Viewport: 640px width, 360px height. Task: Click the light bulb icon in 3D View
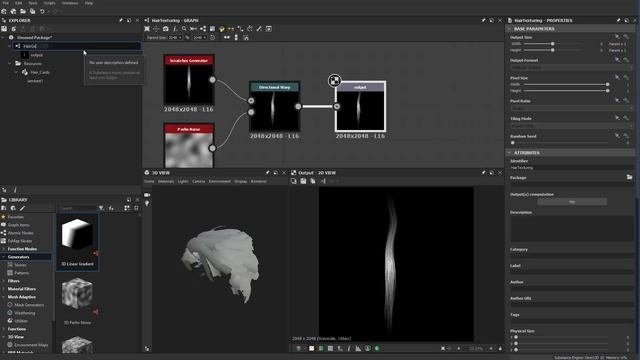147,203
